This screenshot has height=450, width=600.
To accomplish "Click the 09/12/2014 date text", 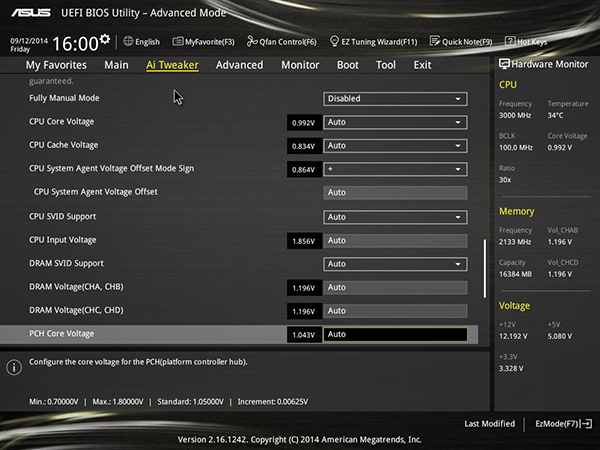I will [29, 41].
